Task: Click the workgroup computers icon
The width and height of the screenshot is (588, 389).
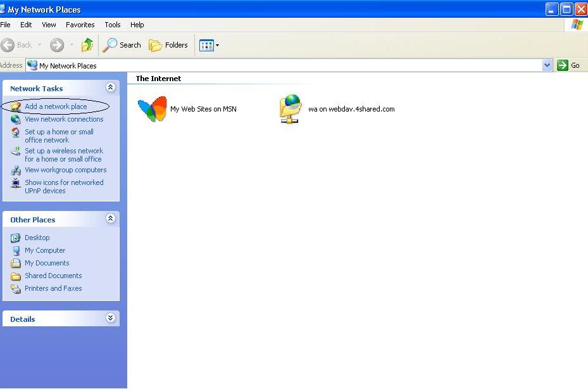Action: (x=15, y=170)
